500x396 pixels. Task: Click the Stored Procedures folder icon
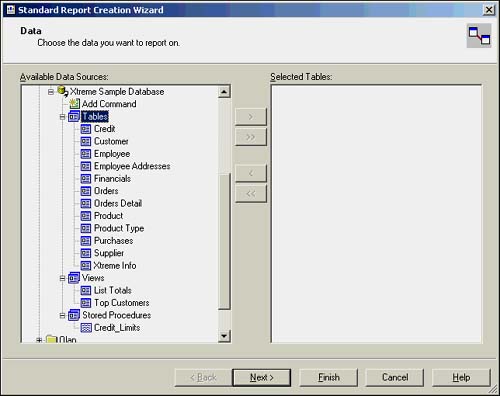click(74, 315)
